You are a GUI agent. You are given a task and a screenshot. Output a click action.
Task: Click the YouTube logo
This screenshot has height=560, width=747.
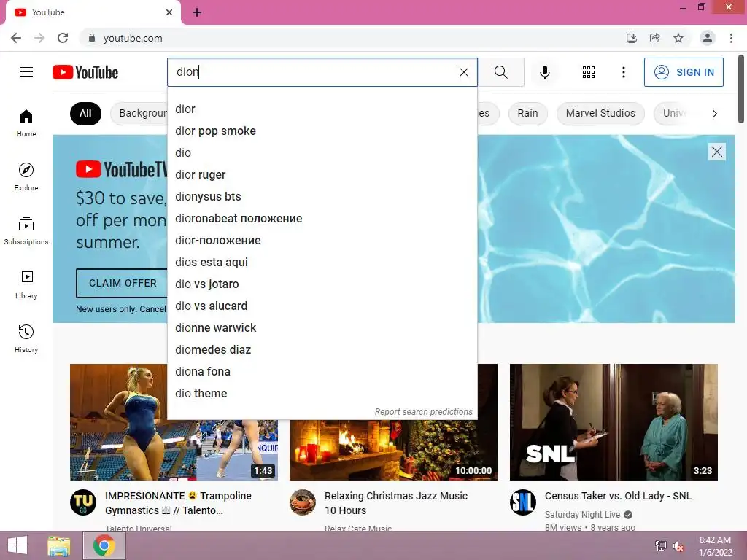point(85,72)
